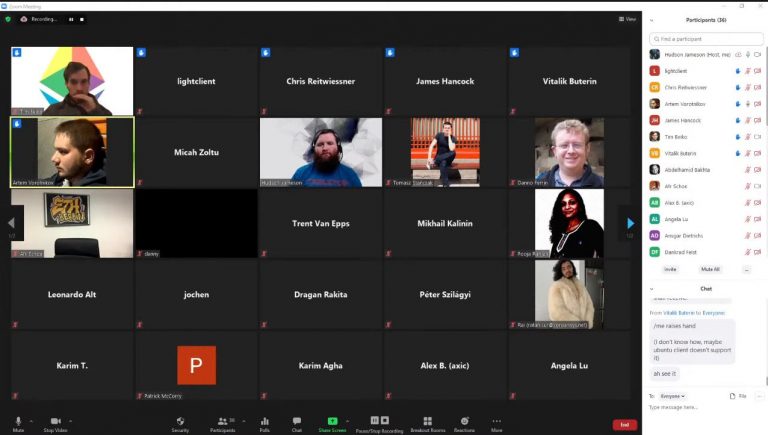Click the Mute All button
Screen dimensions: 768x435
click(x=710, y=269)
